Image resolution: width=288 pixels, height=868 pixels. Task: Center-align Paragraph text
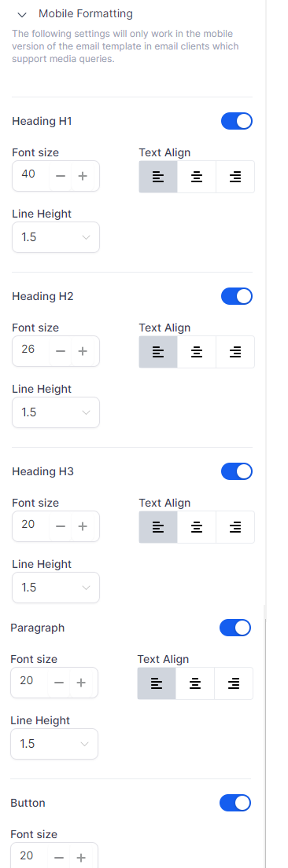195,683
